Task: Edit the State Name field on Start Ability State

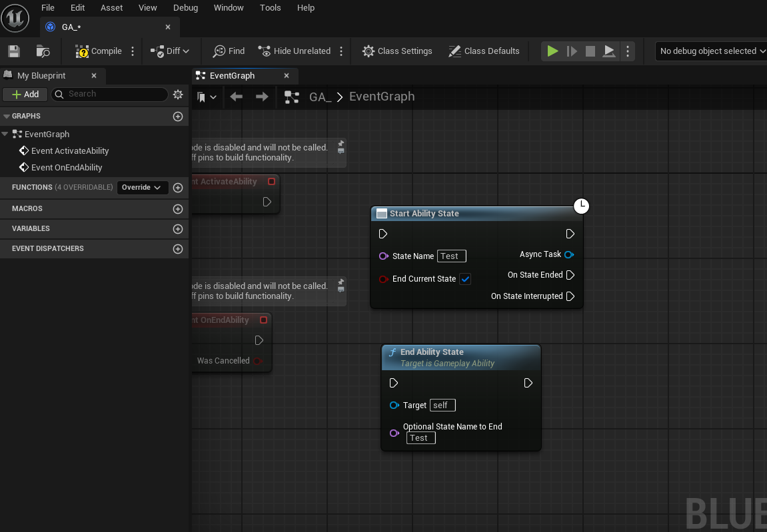Action: 451,256
